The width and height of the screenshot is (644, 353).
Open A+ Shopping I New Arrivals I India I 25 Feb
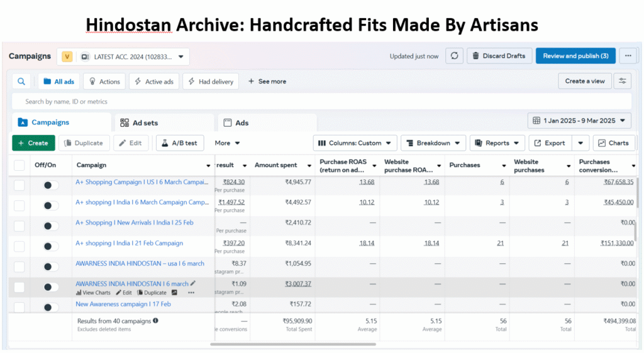pyautogui.click(x=135, y=222)
